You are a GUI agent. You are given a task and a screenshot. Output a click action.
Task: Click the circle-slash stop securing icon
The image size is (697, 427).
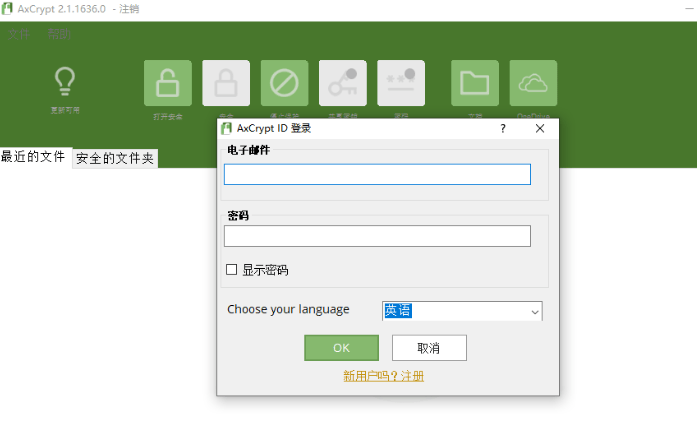pyautogui.click(x=284, y=83)
